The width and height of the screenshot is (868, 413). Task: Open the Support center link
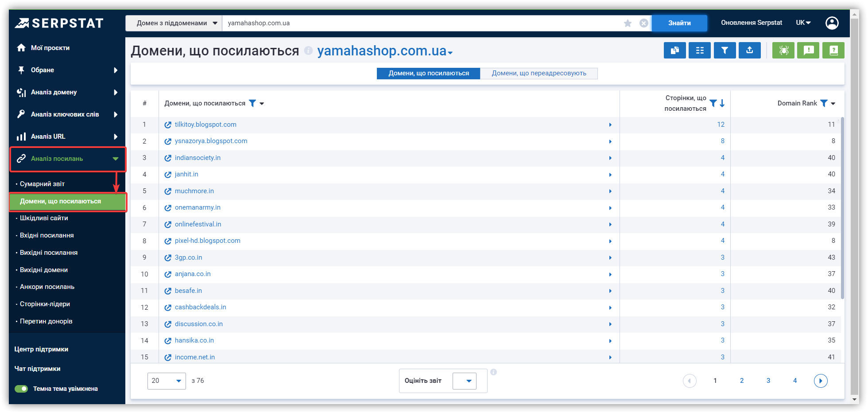pyautogui.click(x=41, y=349)
